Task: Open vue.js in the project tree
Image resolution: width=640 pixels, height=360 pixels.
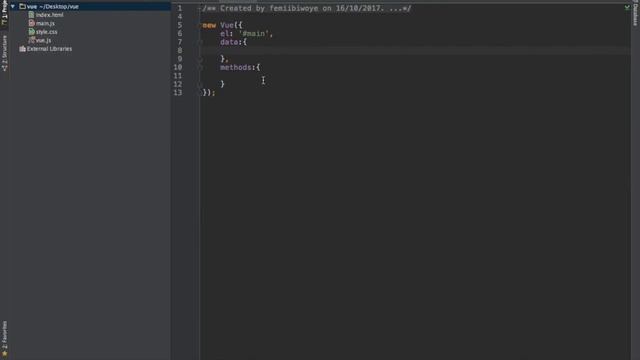Action: point(43,40)
